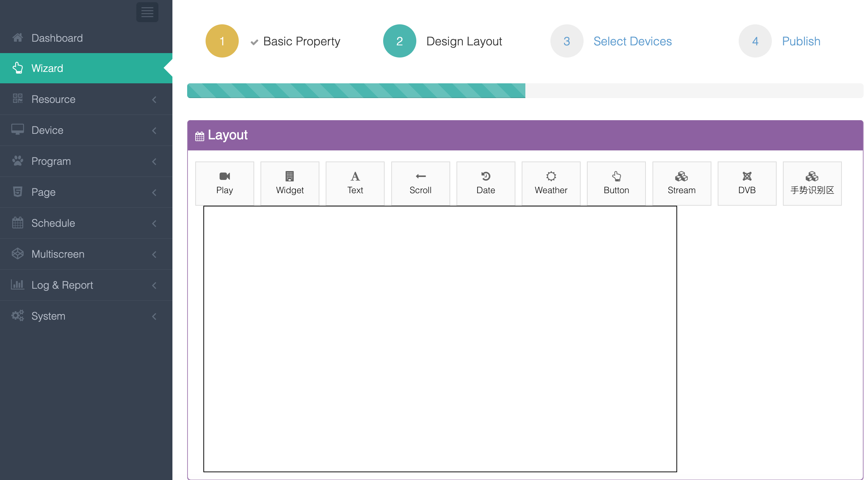Add the 手势识别区 gesture recognition element
Screen dimensions: 868x480
(812, 183)
